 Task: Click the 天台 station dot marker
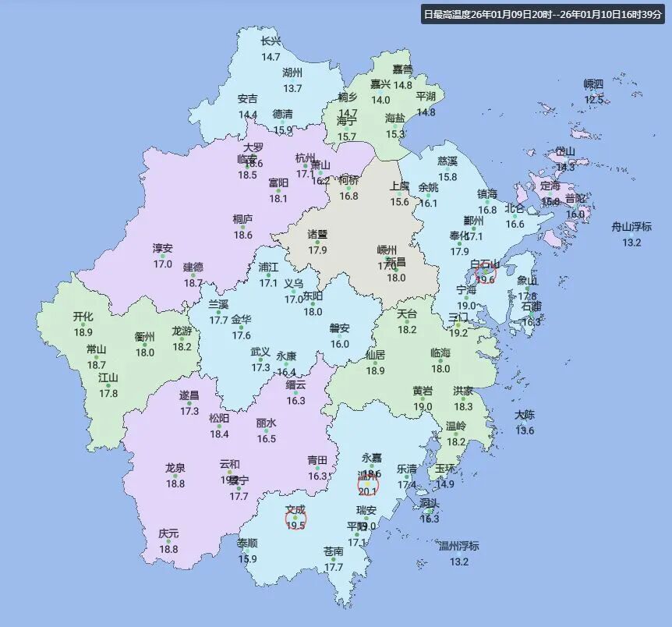click(x=407, y=321)
